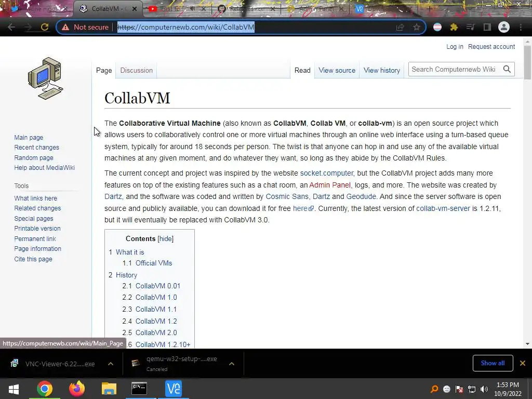Open the Cosmic Sans user link
Screen dimensions: 532x399
pyautogui.click(x=287, y=196)
